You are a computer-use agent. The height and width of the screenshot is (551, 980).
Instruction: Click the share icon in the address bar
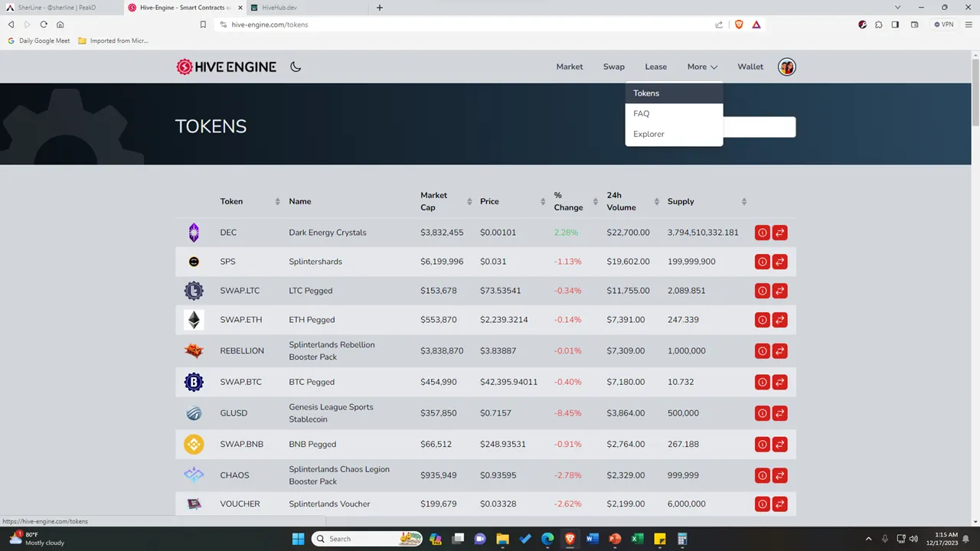point(719,24)
